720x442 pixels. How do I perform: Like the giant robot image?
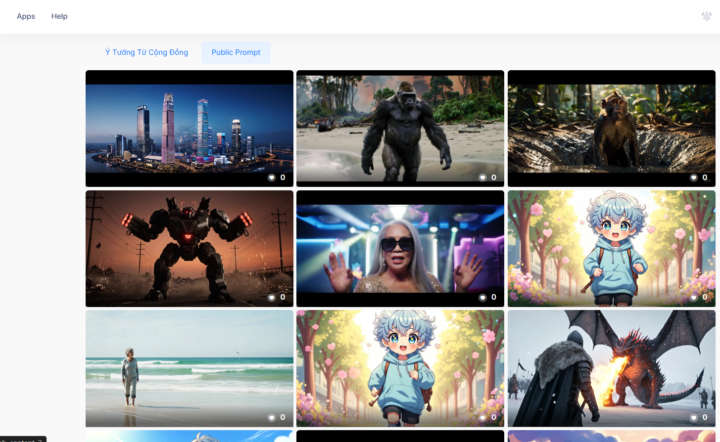click(271, 297)
